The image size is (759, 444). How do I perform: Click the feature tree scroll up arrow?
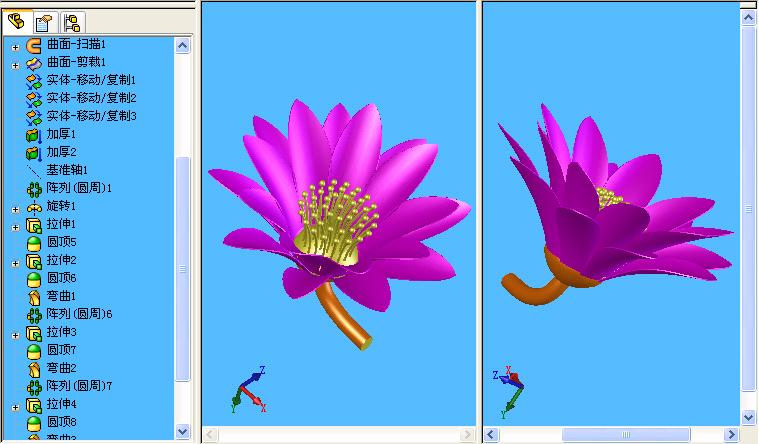(182, 46)
